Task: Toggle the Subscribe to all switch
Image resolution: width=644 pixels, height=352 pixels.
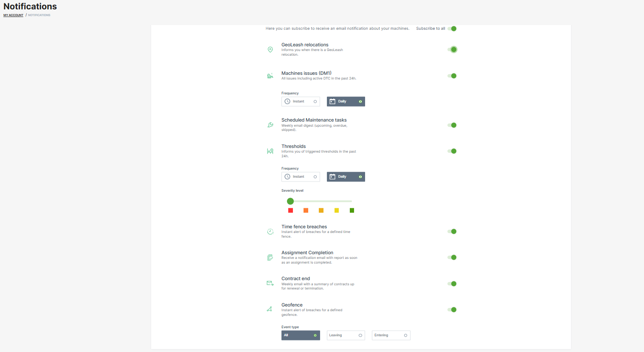Action: click(x=452, y=29)
